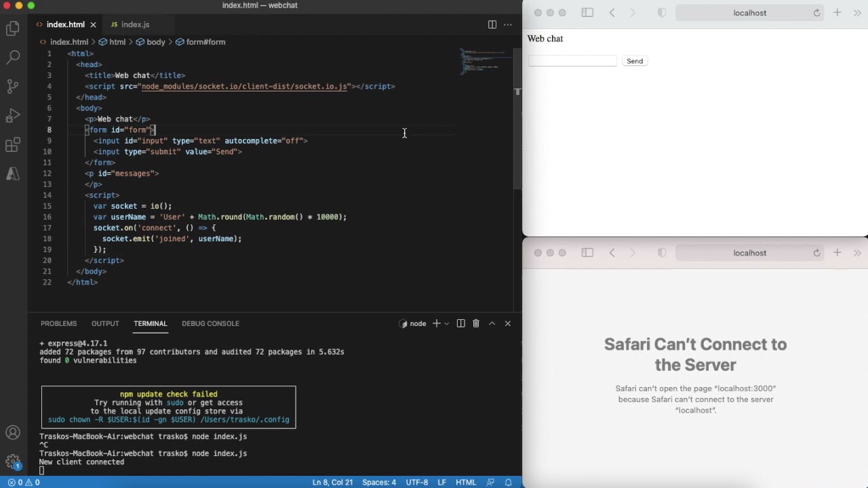Open the Run and Debug view
The width and height of the screenshot is (868, 488).
point(13,116)
